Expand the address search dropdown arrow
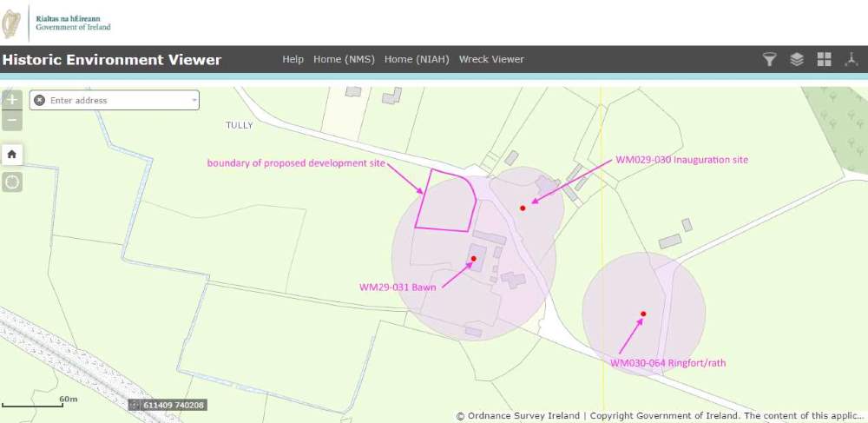This screenshot has height=423, width=868. point(194,100)
